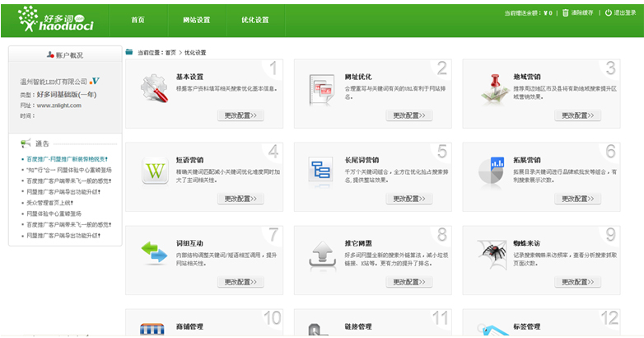The width and height of the screenshot is (644, 338).
Task: Click the 词组互动 green and blue arrows icon
Action: coord(154,251)
